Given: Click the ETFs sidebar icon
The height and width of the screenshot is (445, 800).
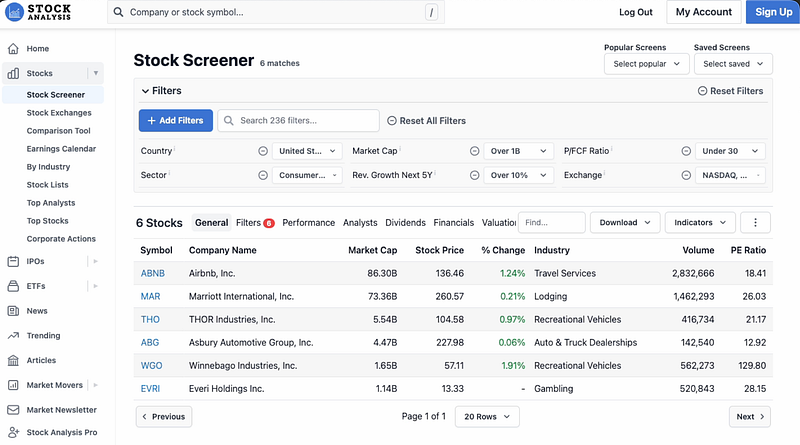Looking at the screenshot, I should (13, 286).
